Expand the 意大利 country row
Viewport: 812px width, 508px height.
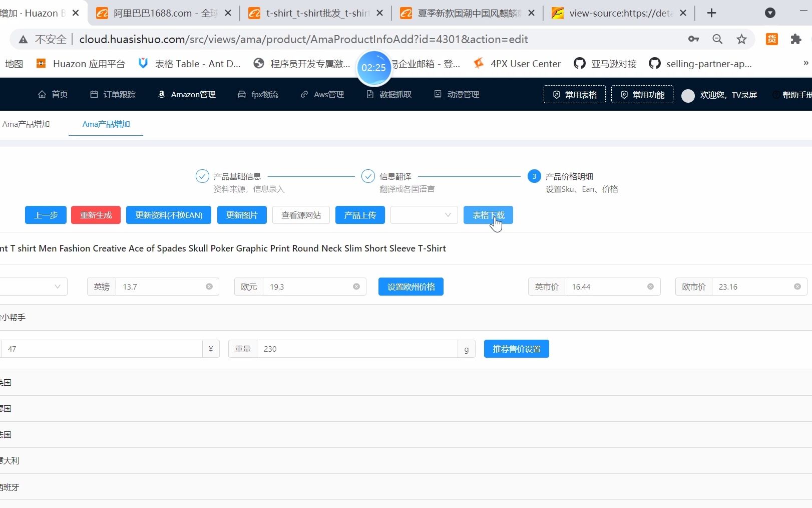click(x=406, y=460)
